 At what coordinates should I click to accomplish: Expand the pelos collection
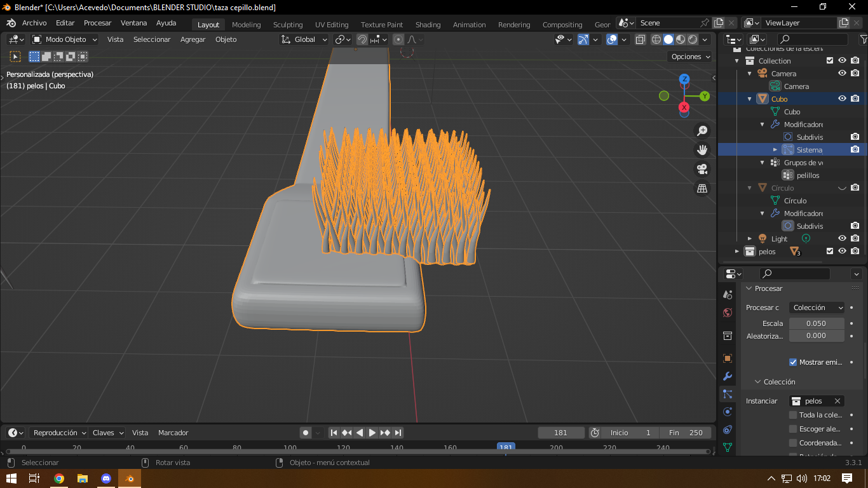(737, 252)
